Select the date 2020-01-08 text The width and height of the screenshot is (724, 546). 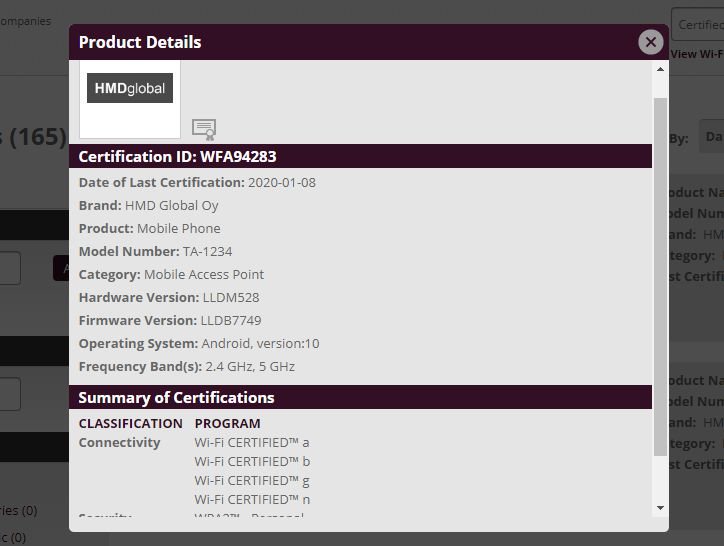[282, 182]
